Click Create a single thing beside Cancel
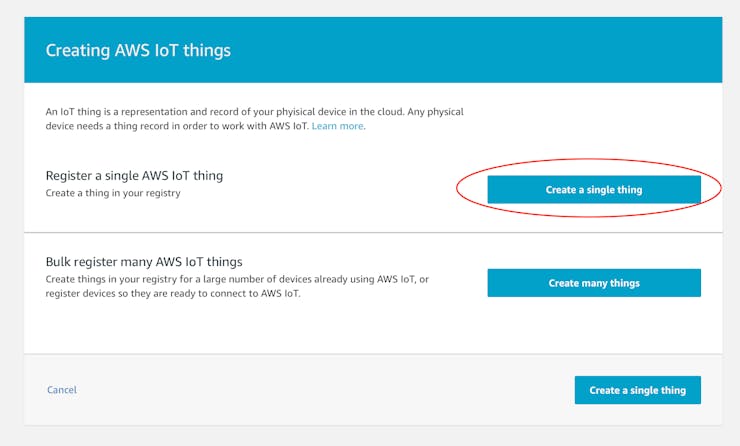Viewport: 740px width, 446px height. point(638,390)
